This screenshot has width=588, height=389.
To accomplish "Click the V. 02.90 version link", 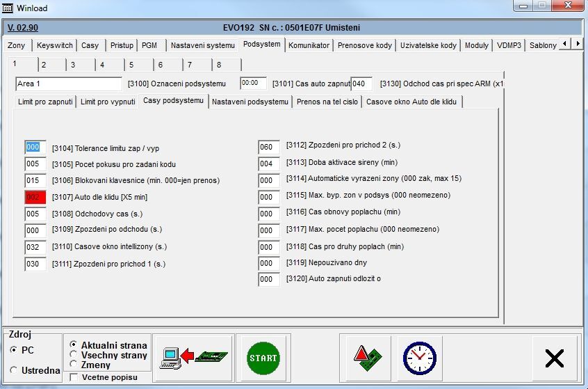I will coord(22,28).
